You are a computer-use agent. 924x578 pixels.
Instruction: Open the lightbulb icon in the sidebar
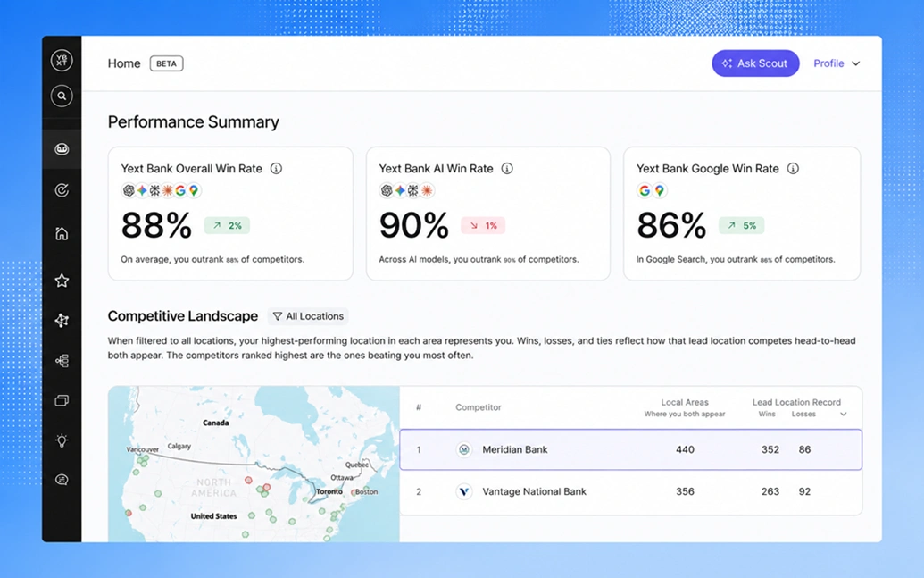(62, 440)
